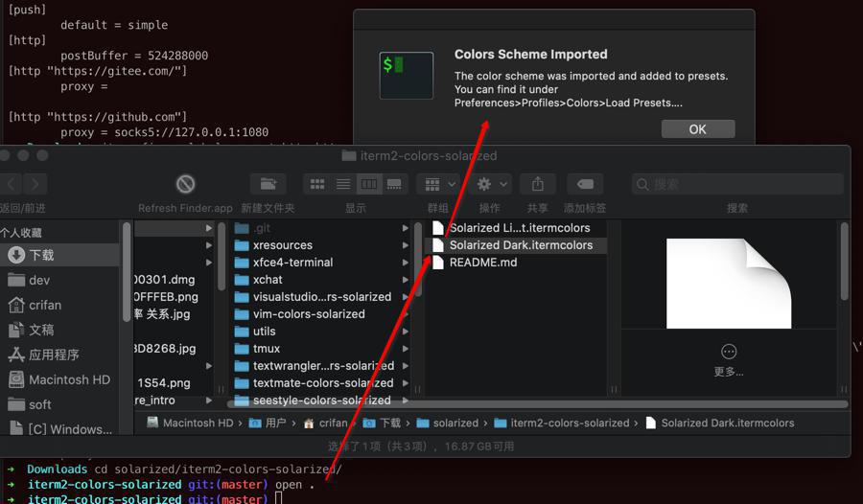Select the visualstudio...rs-solarized folder
This screenshot has width=863, height=504.
[x=321, y=297]
